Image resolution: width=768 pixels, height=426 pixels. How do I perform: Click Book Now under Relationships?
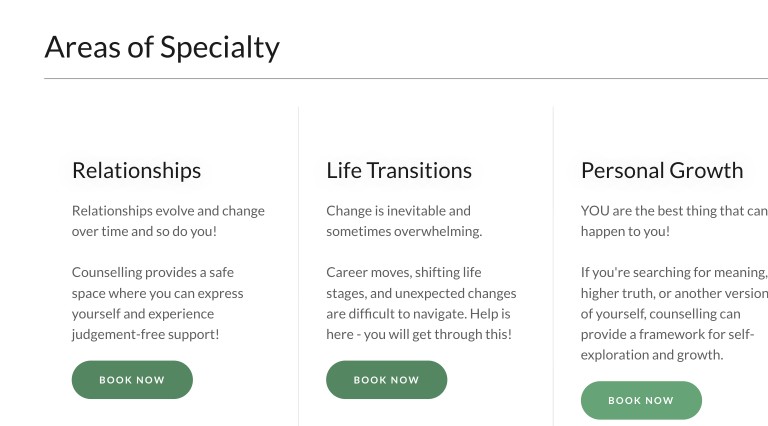pyautogui.click(x=132, y=380)
